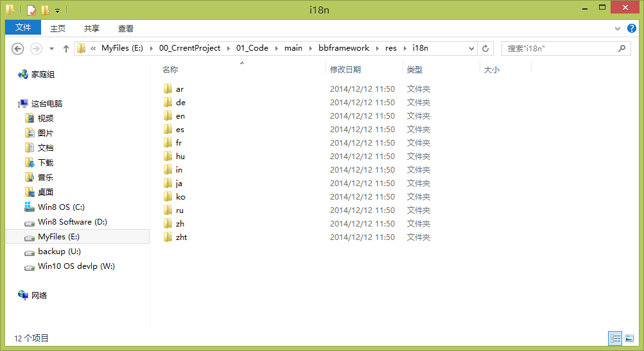Click 01_Code in breadcrumb path
The height and width of the screenshot is (351, 644).
252,48
